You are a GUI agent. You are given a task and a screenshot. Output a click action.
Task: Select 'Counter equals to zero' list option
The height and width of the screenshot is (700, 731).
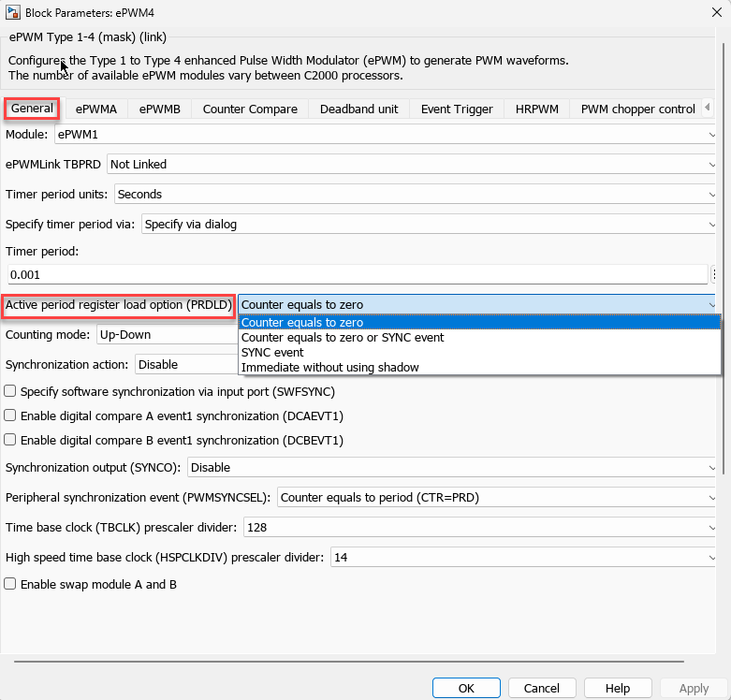[x=479, y=323]
